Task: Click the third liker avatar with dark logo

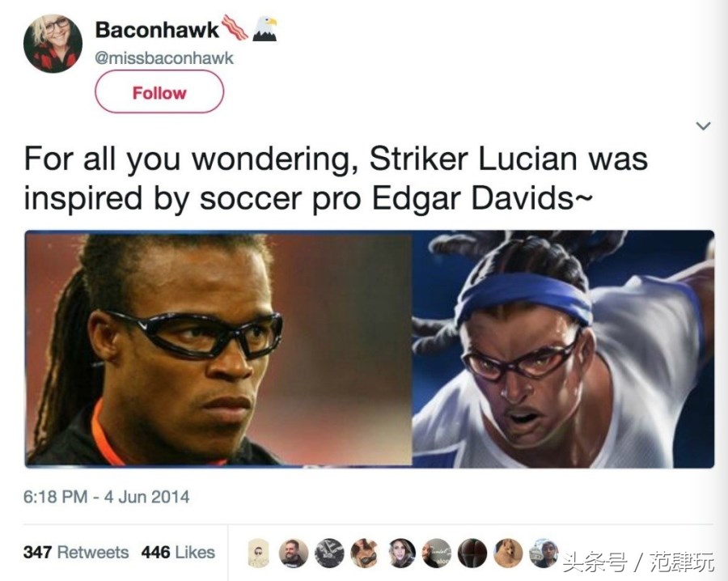Action: 329,553
